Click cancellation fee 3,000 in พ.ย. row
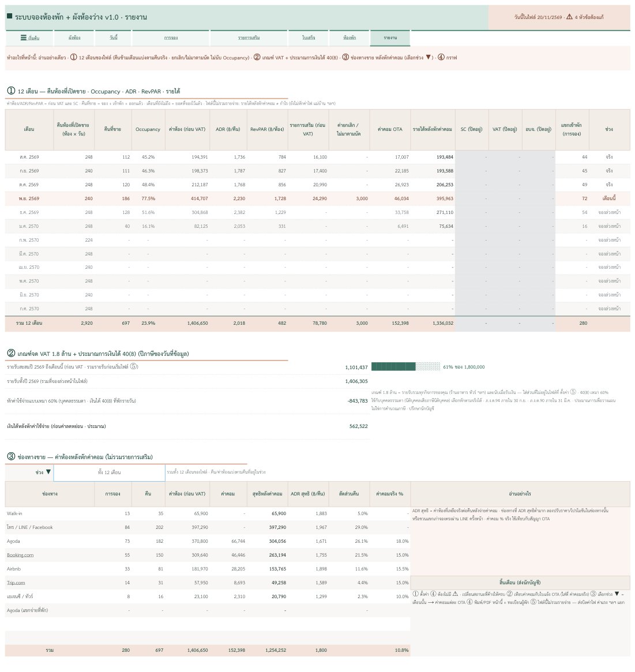Image resolution: width=635 pixels, height=672 pixels. 362,199
